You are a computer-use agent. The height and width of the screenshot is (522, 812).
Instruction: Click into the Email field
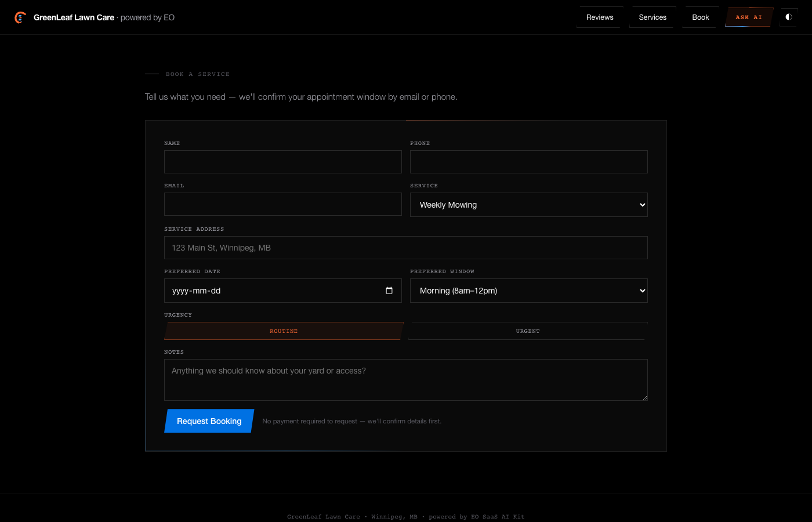click(x=283, y=204)
